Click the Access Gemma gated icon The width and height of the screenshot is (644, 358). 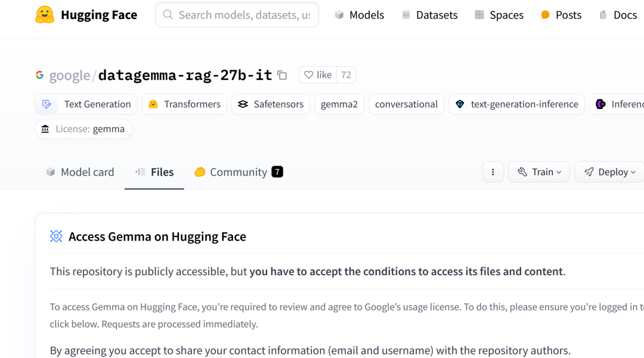56,236
